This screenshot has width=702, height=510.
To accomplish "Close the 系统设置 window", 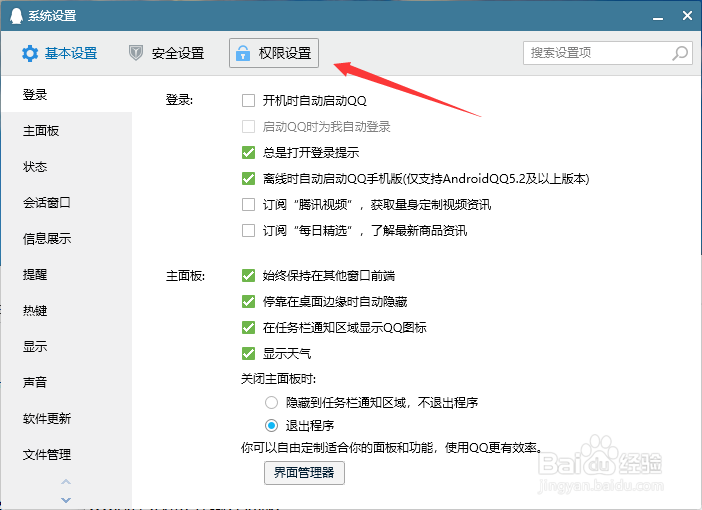I will pos(687,16).
